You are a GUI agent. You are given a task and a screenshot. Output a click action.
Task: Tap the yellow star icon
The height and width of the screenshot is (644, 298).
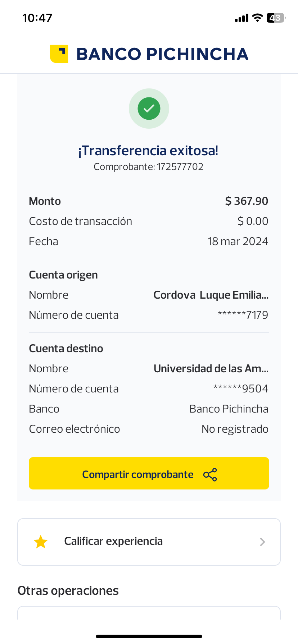pos(41,542)
